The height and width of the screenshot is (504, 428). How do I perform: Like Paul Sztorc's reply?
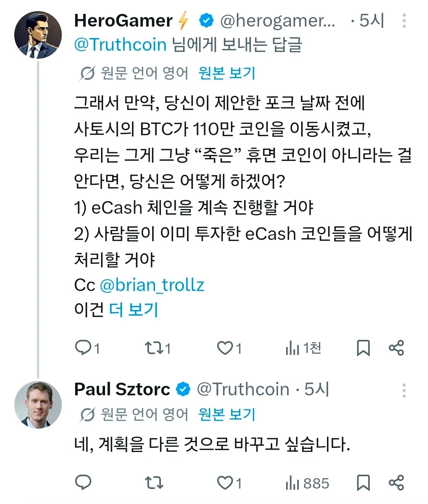[x=225, y=483]
